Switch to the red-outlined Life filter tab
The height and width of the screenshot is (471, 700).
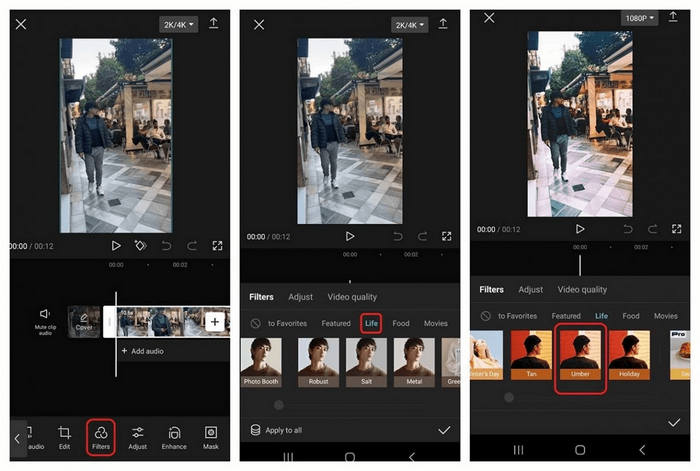(x=371, y=324)
